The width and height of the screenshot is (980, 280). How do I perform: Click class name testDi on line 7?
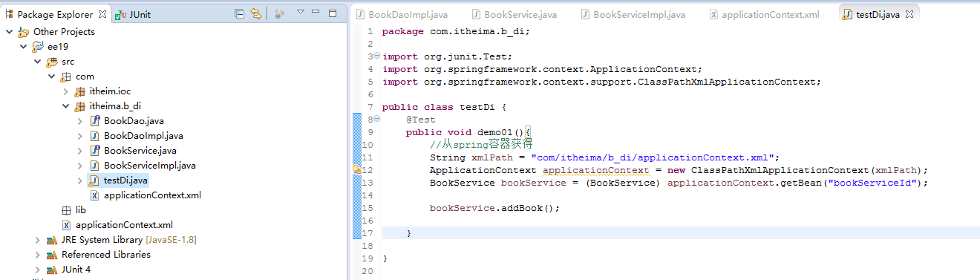click(477, 107)
